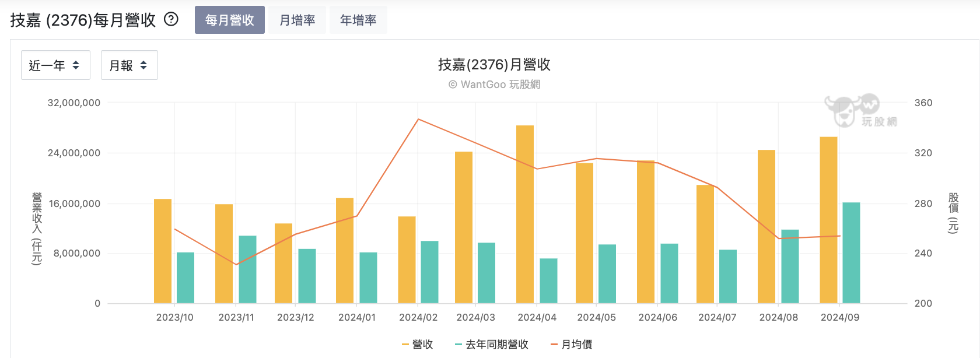Click the 2024/05 orange revenue bar
Viewport: 980px width, 358px height.
point(584,233)
